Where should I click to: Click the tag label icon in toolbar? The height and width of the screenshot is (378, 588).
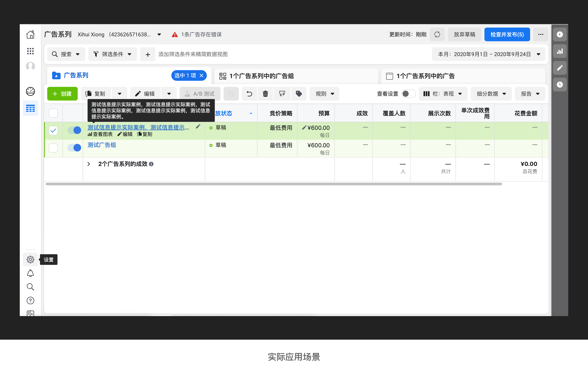(299, 94)
